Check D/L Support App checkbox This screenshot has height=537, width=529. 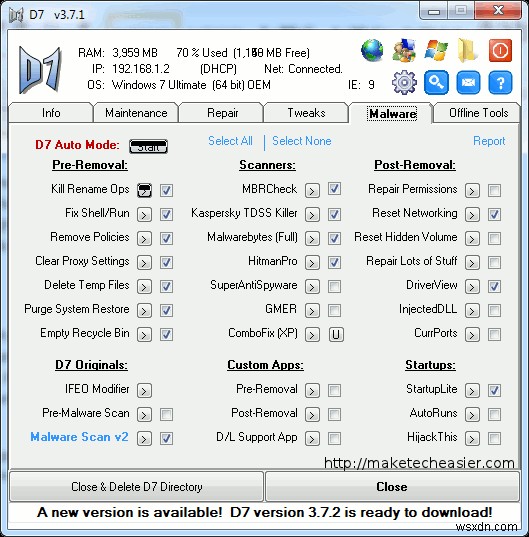click(x=334, y=438)
